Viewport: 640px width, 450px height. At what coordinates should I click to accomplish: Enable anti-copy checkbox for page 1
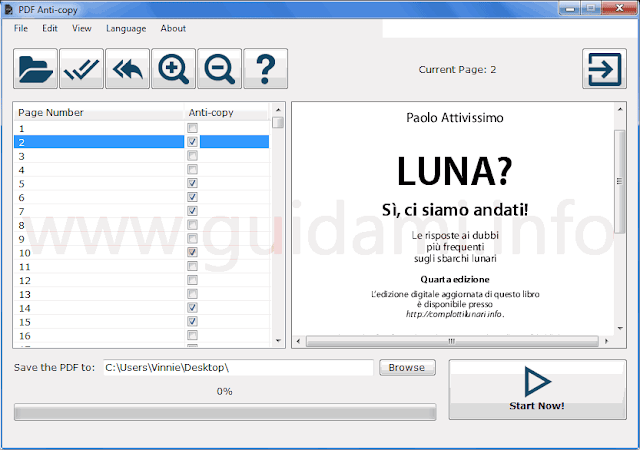192,128
